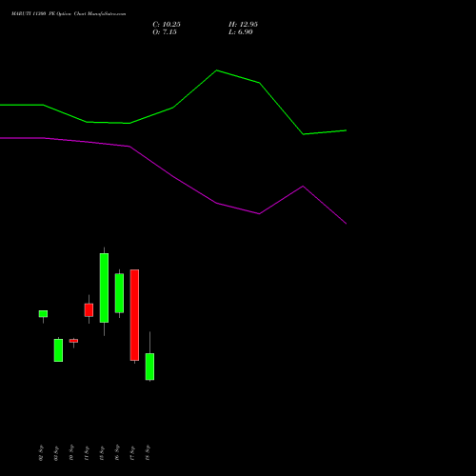
Task: Click the high value H: 12.95
Action: (243, 25)
